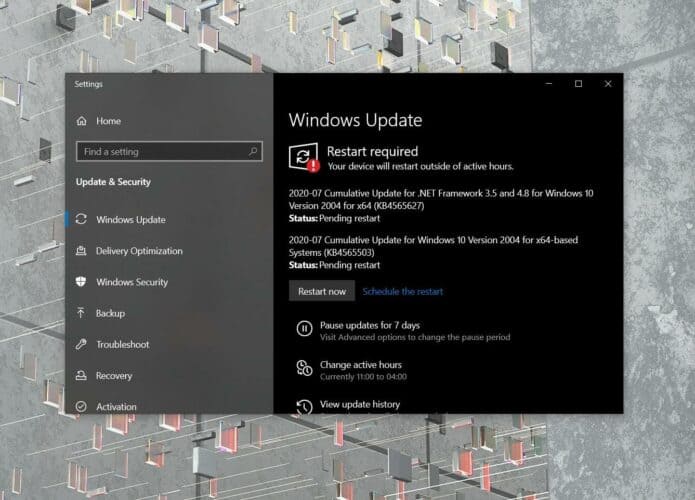The image size is (695, 500).
Task: Minimize the Settings window
Action: [549, 83]
